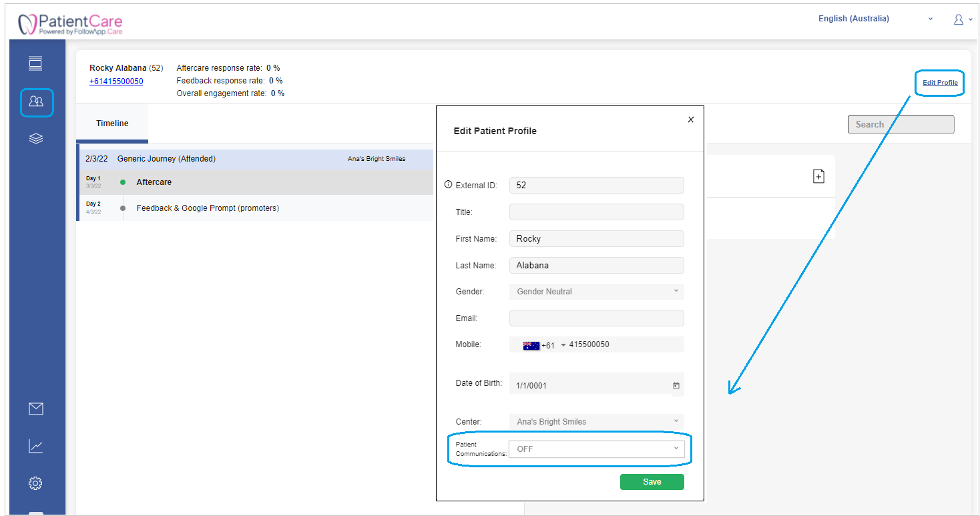The image size is (980, 516).
Task: Open the Australia flag country code selector
Action: [x=544, y=345]
